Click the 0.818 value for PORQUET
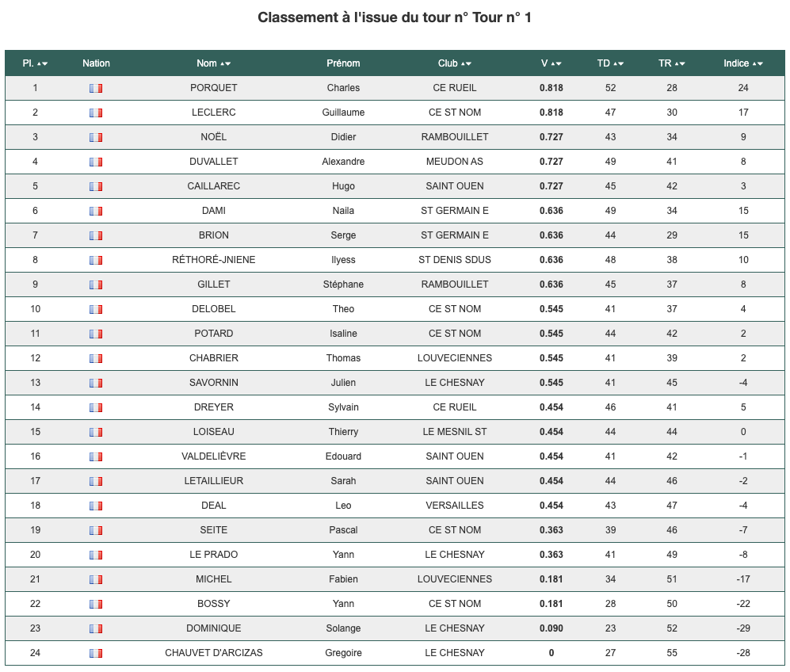This screenshot has width=790, height=672. 551,88
